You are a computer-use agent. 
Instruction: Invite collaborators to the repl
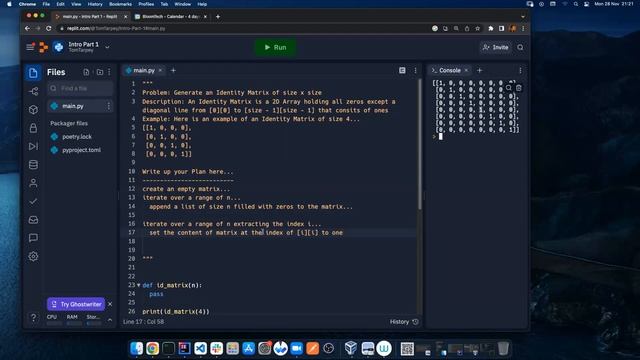[x=496, y=47]
